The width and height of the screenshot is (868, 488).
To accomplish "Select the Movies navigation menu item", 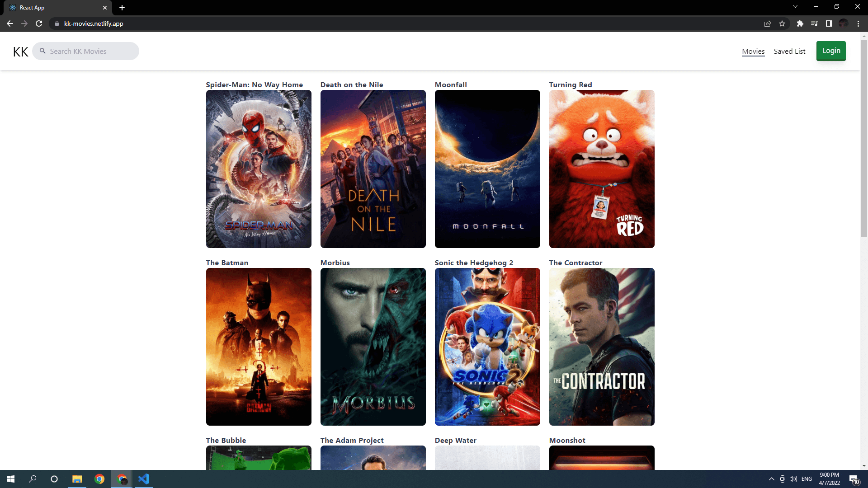I will tap(753, 51).
